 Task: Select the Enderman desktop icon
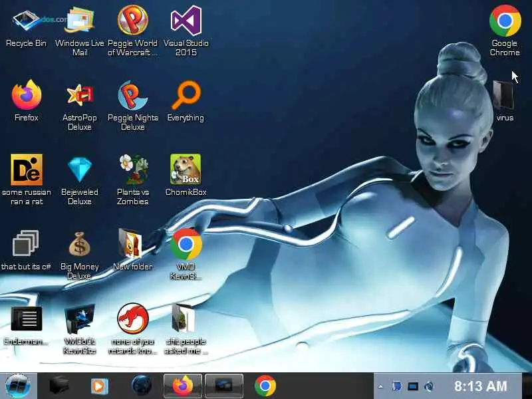point(27,326)
